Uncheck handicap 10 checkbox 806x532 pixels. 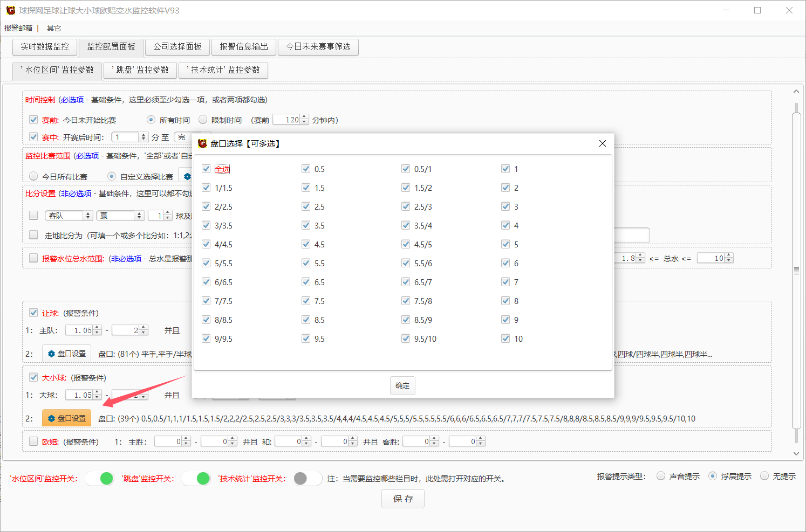coord(506,338)
